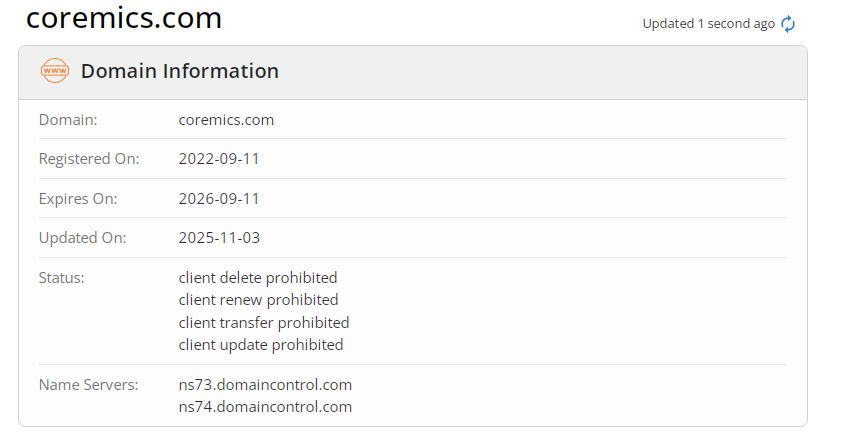The image size is (846, 435).
Task: Click the 'Updated On:' label
Action: [81, 238]
